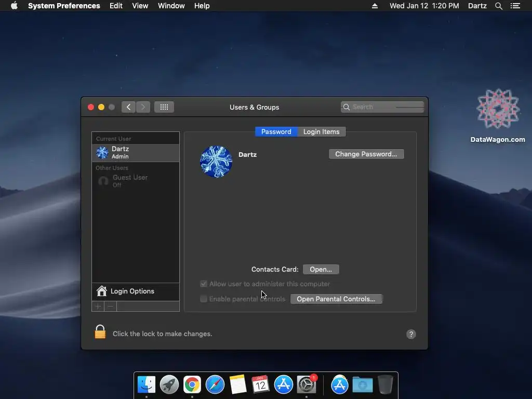The height and width of the screenshot is (399, 532).
Task: Go forward with the right chevron button
Action: click(143, 107)
